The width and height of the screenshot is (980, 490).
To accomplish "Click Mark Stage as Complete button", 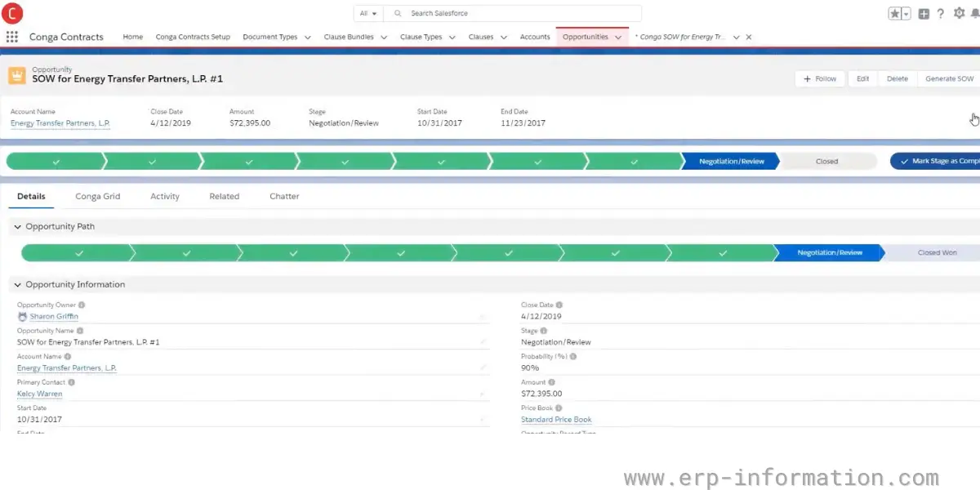I will coord(937,162).
